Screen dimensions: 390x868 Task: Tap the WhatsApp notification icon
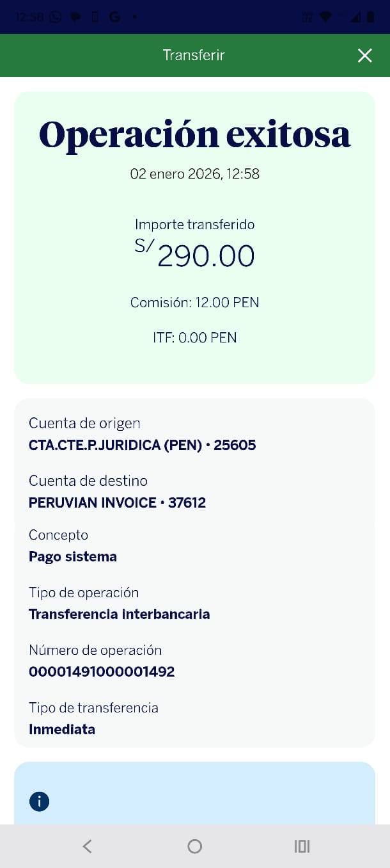point(55,17)
